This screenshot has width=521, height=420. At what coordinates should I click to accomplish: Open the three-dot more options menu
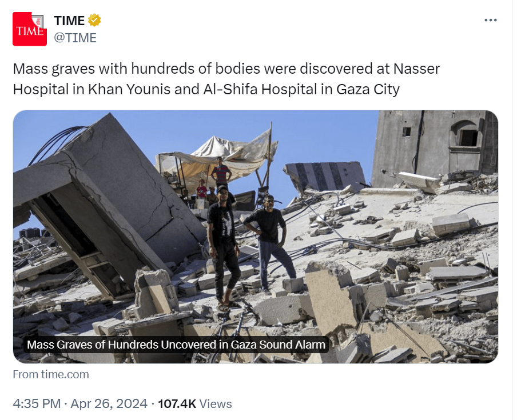coord(491,20)
